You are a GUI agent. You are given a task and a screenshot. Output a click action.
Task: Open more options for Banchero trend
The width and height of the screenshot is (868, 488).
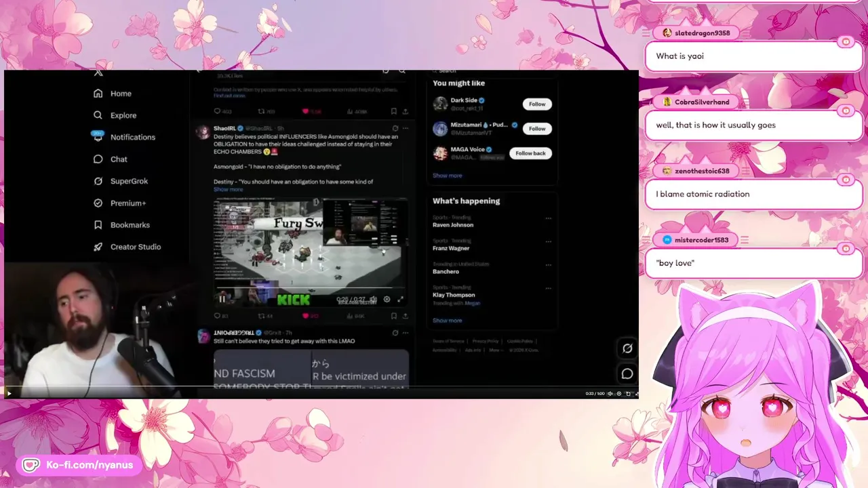548,264
